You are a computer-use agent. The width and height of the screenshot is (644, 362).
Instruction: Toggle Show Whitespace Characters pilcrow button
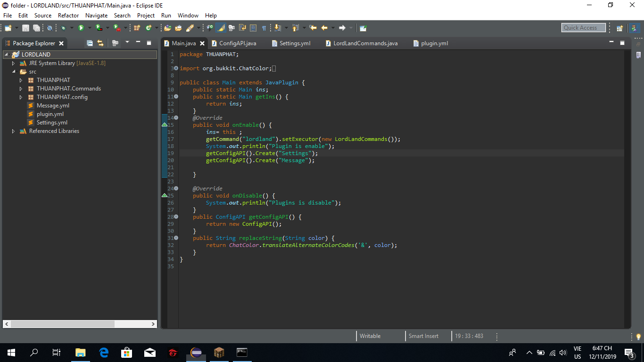264,28
